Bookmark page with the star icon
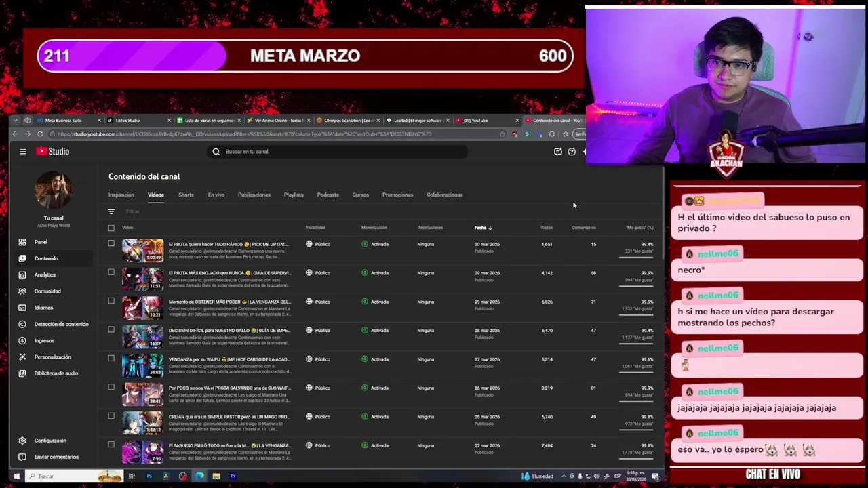Screen dimensions: 868x488 [502, 134]
